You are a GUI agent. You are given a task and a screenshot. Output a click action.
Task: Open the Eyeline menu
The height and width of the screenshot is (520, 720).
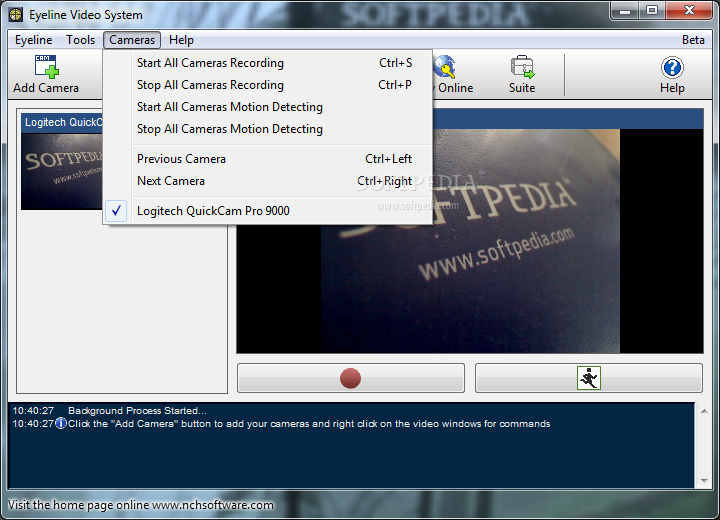coord(34,40)
